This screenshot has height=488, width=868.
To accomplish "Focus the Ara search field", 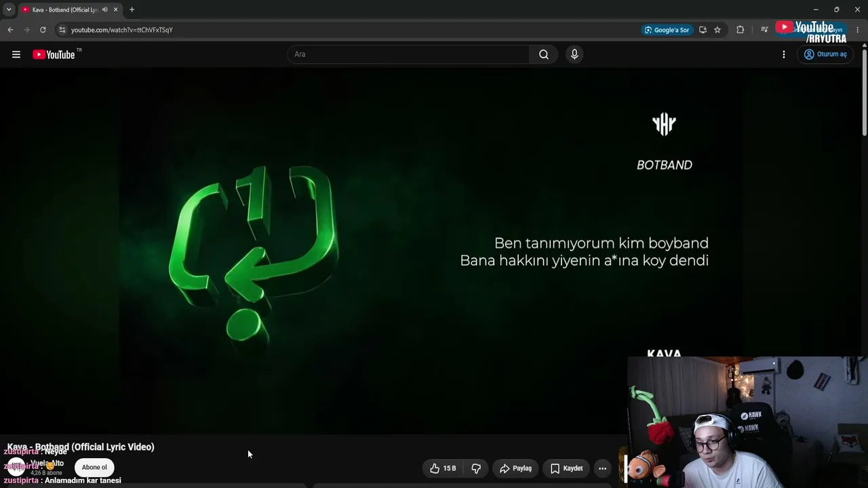I will 409,54.
